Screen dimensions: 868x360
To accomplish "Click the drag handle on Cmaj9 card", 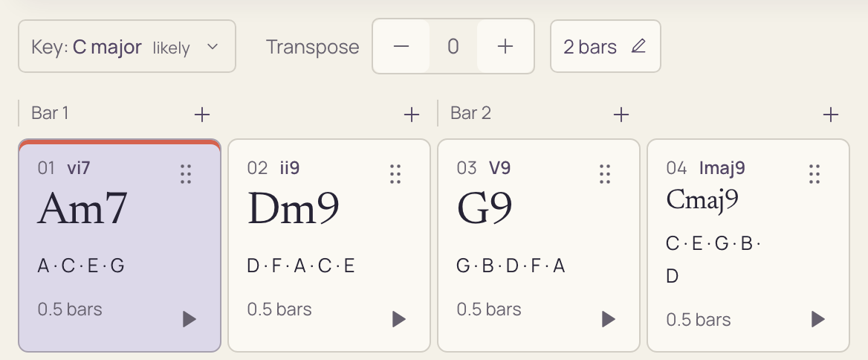I will point(814,174).
